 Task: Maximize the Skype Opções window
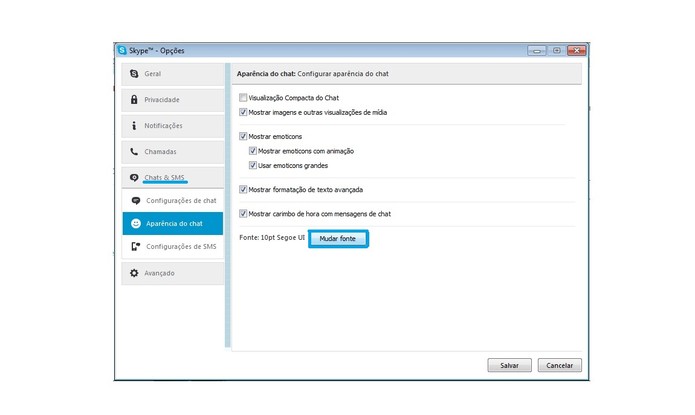[x=556, y=51]
